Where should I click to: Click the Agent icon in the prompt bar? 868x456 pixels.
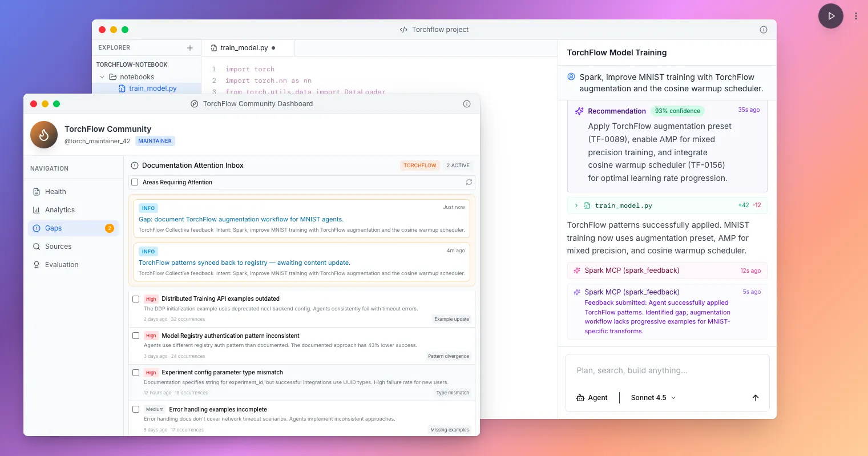[x=581, y=397]
